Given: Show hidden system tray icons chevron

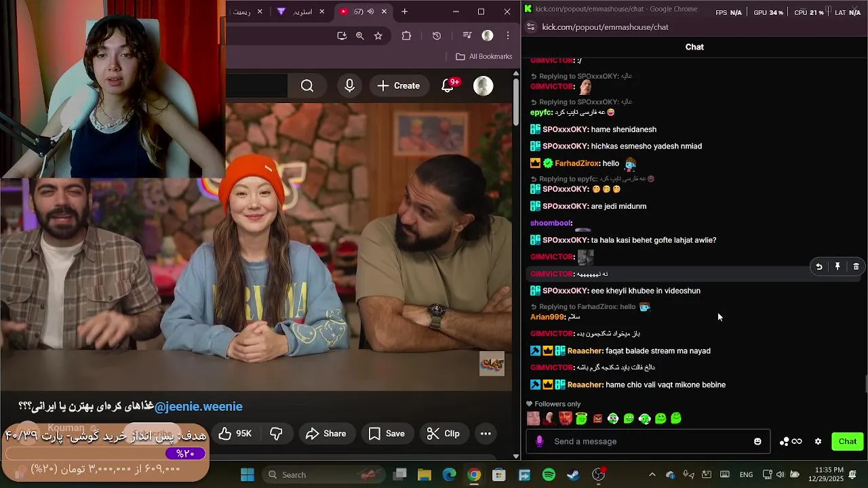Looking at the screenshot, I should point(652,474).
